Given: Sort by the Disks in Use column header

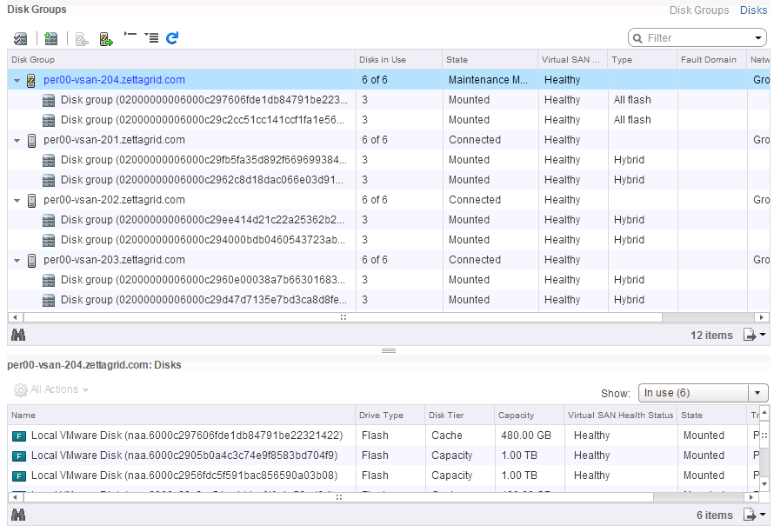Looking at the screenshot, I should point(399,59).
